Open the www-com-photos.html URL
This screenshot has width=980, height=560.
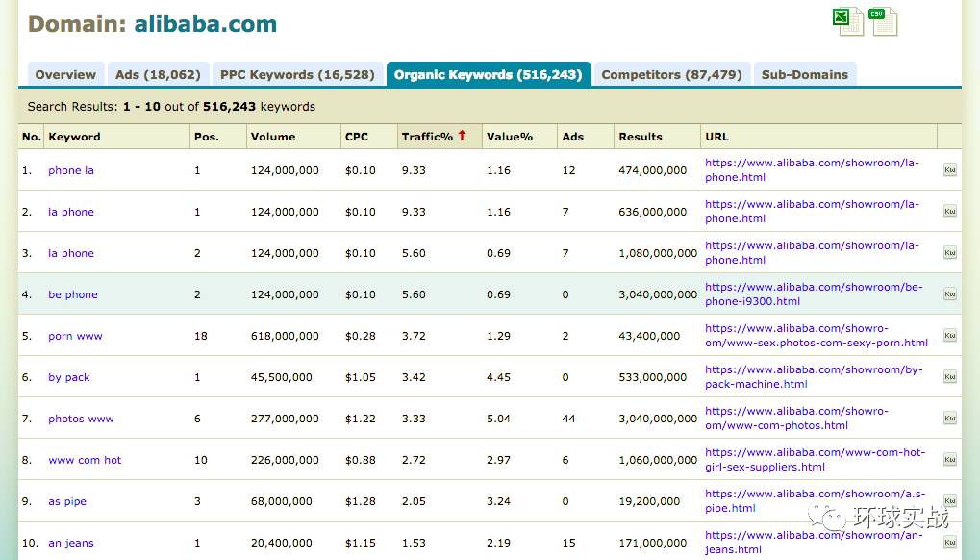tap(797, 419)
